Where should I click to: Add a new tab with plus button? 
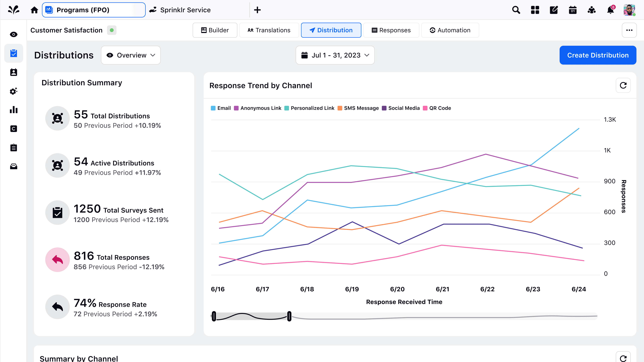pyautogui.click(x=257, y=10)
